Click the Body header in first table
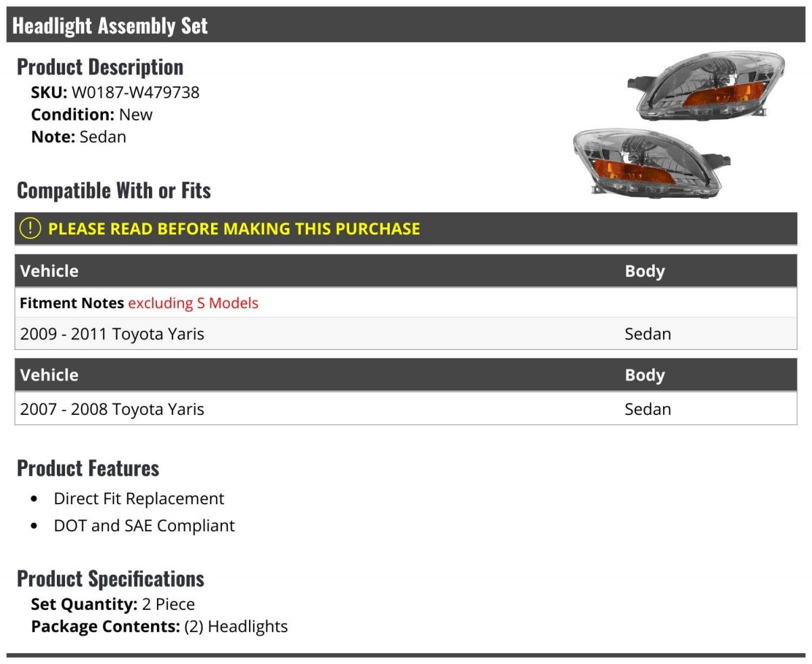812x664 pixels. (645, 271)
